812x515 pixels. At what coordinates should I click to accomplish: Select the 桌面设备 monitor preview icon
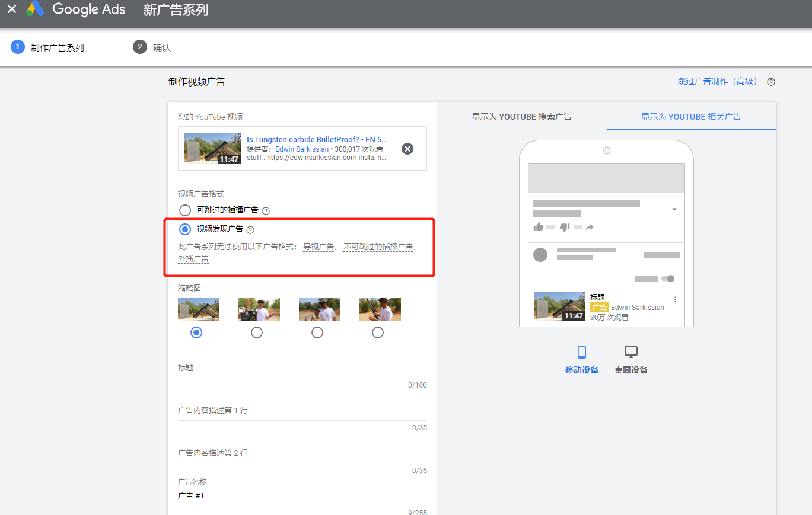(631, 352)
